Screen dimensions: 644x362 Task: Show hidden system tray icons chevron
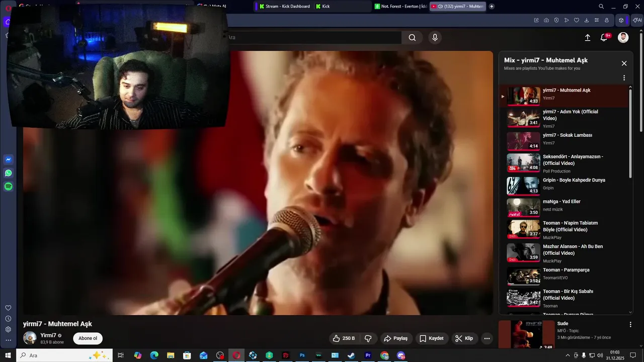click(568, 355)
